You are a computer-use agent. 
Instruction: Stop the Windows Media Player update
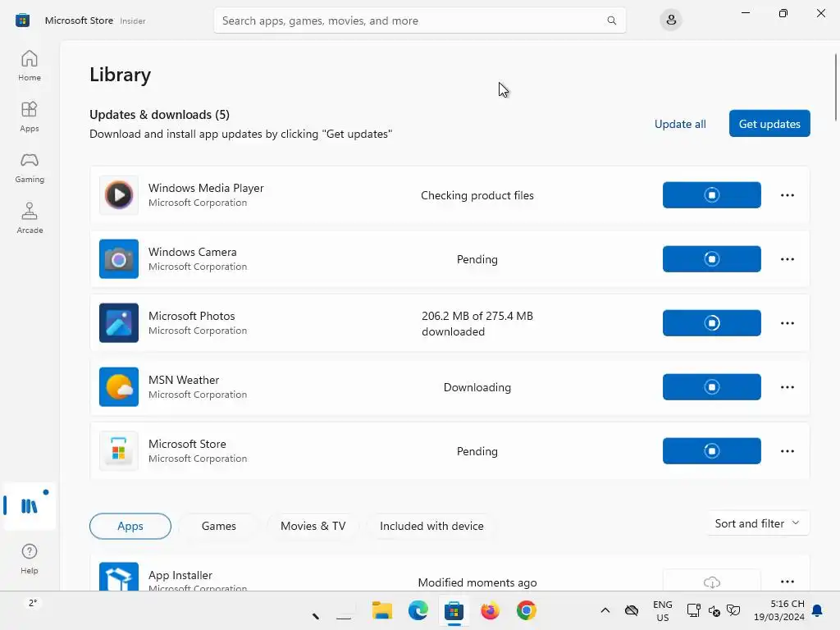point(711,195)
